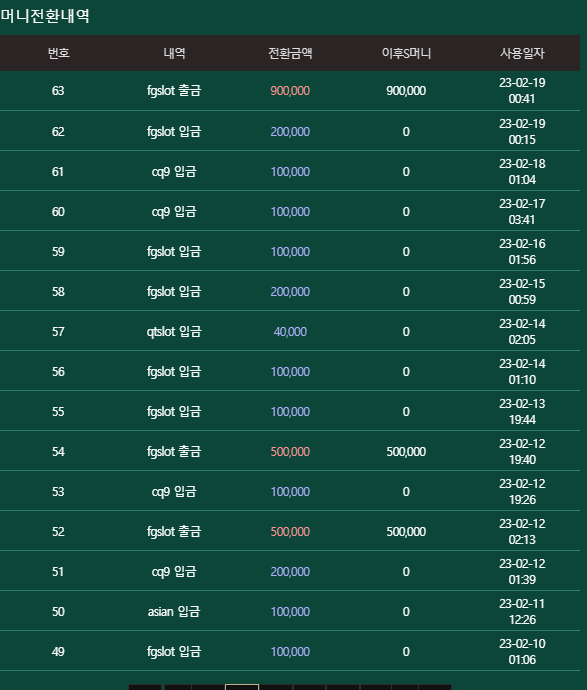The image size is (587, 690).
Task: Click date 23-02-17 03:41
Action: coord(522,212)
